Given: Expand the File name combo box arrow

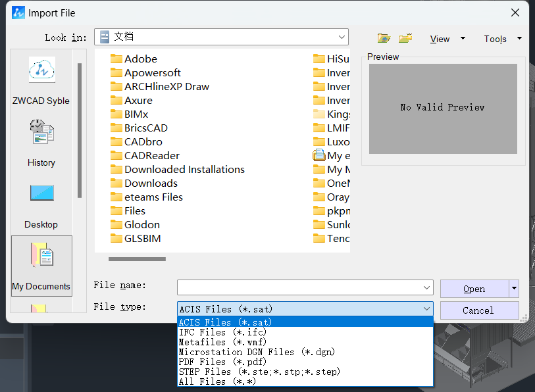Looking at the screenshot, I should point(426,288).
